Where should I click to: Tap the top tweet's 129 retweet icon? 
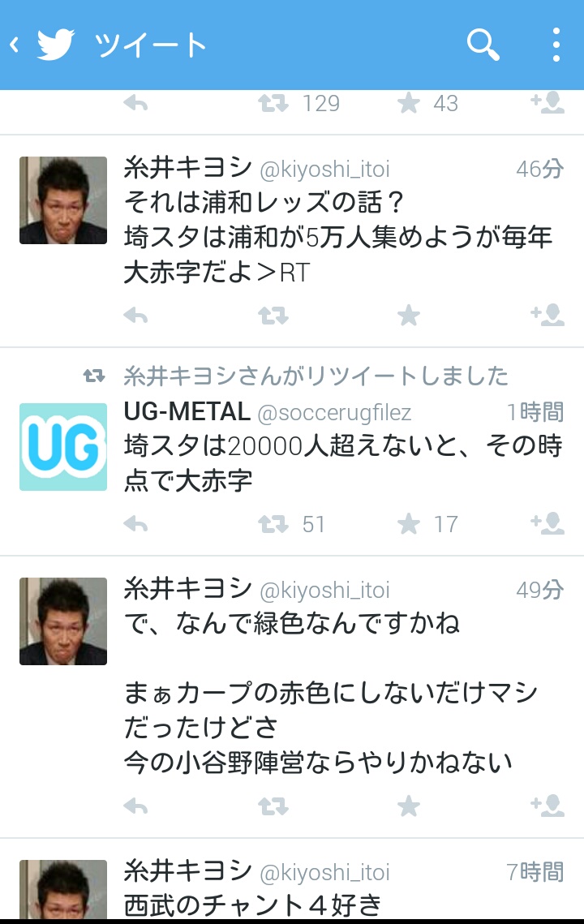click(x=273, y=104)
